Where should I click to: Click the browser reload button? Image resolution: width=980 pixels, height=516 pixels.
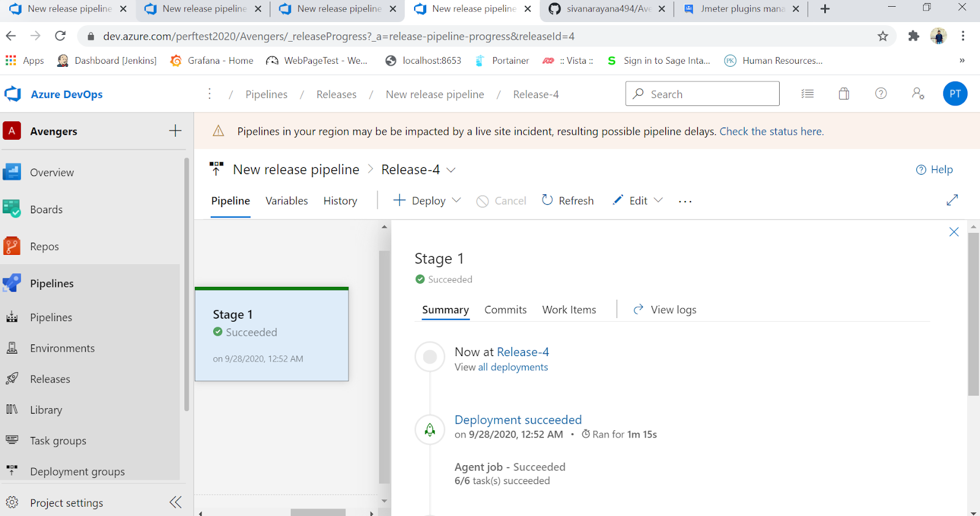pyautogui.click(x=60, y=36)
